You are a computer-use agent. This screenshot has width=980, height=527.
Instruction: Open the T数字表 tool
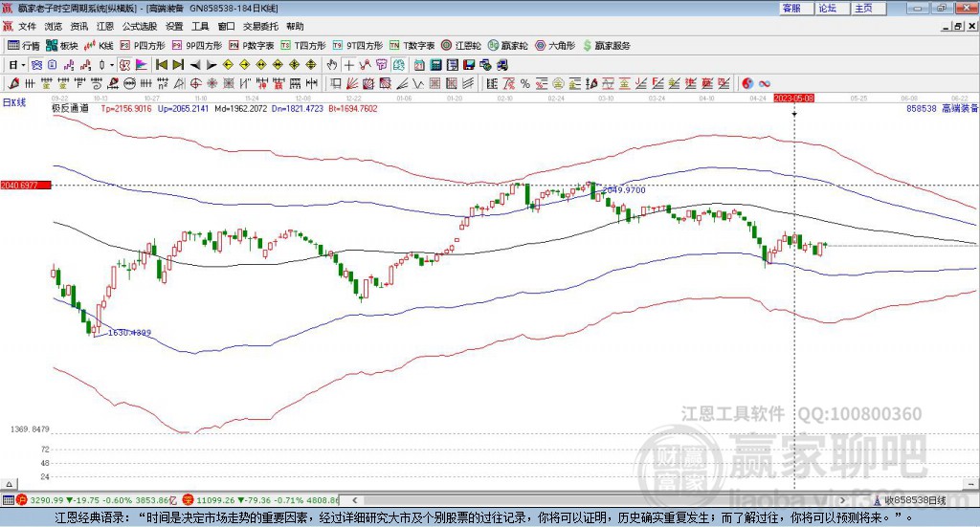(x=412, y=46)
